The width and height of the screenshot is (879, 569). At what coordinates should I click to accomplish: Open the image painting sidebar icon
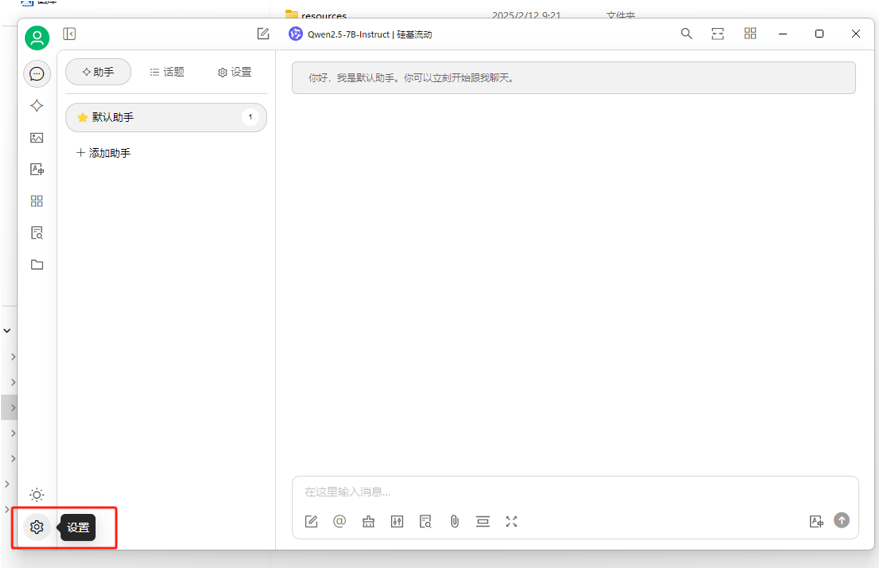coord(36,137)
